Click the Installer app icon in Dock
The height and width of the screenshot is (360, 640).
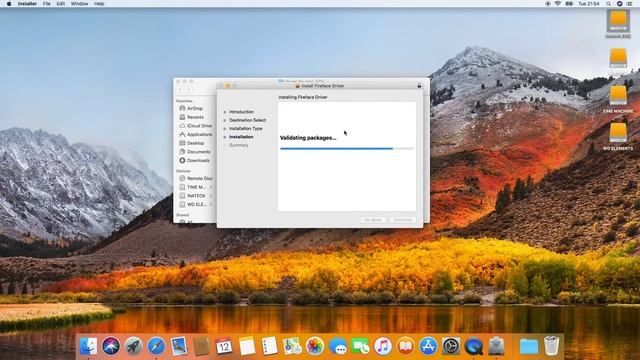496,346
